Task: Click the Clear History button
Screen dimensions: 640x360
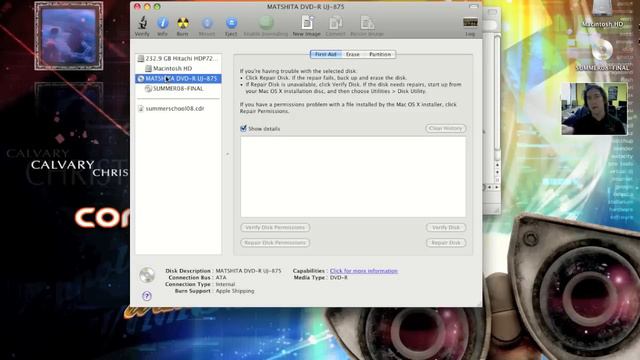Action: (x=446, y=128)
